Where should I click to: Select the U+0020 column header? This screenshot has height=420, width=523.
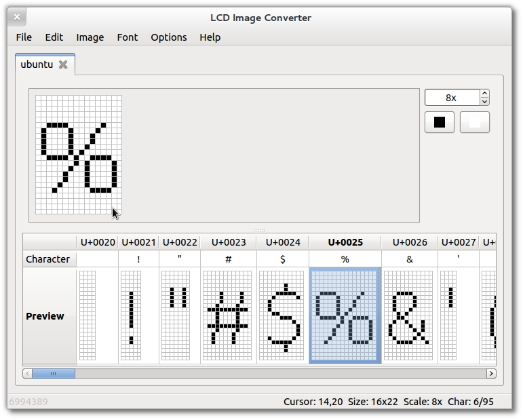[98, 242]
